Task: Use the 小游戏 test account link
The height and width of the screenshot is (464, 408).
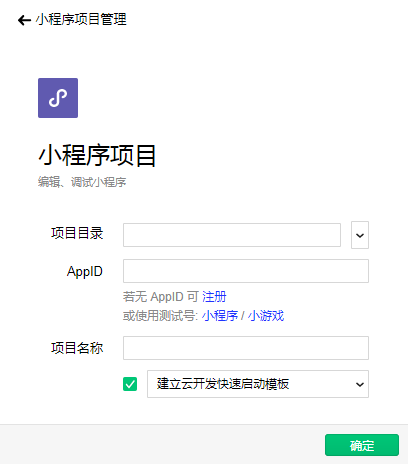Action: click(x=266, y=316)
